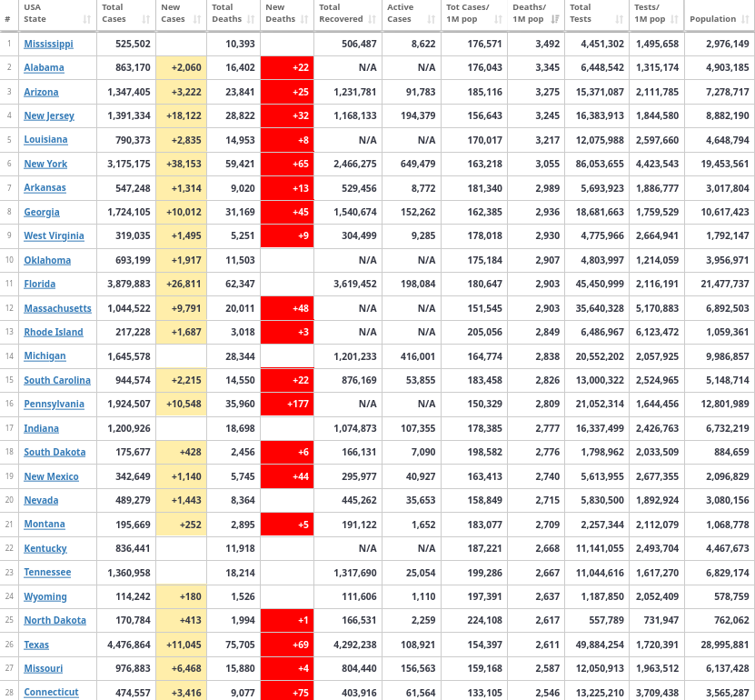Open the Massachusetts state link
Viewport: 755px width, 700px height.
click(57, 308)
